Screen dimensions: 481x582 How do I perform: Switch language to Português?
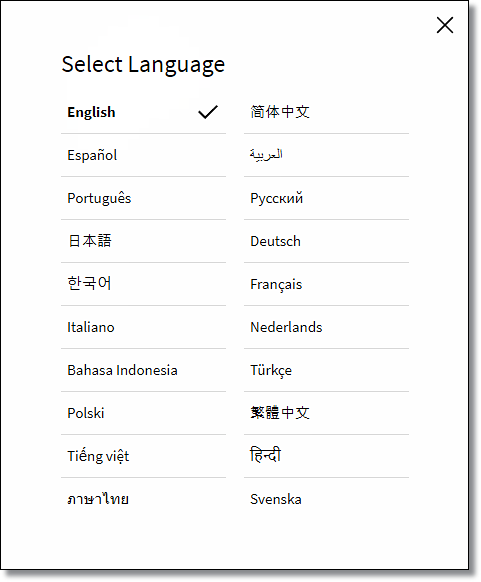pyautogui.click(x=143, y=198)
